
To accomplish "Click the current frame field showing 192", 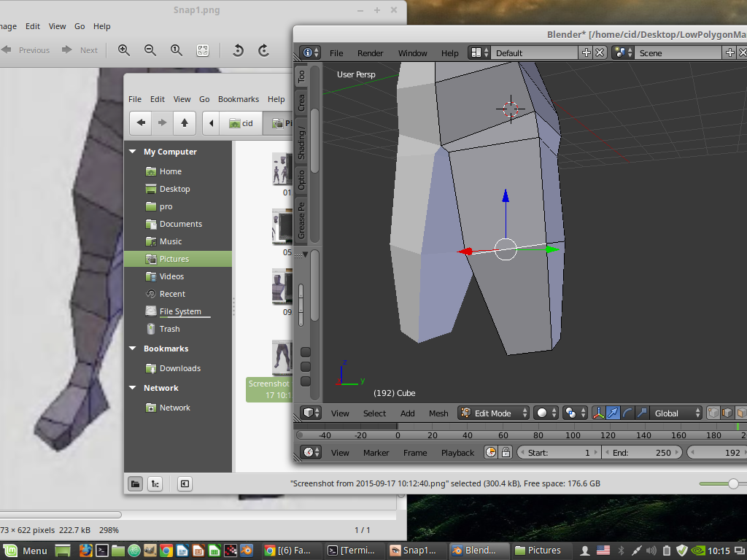I will [x=717, y=452].
